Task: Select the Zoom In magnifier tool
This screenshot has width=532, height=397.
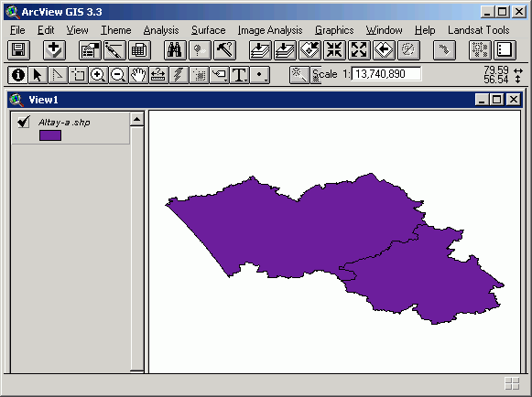Action: 98,75
